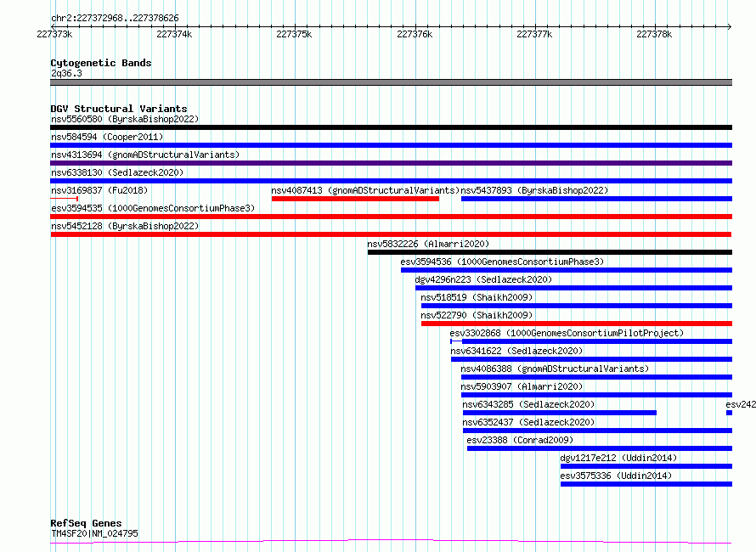Click blue bar under nsv6343285
Viewport: 756px width, 552px height.
559,413
